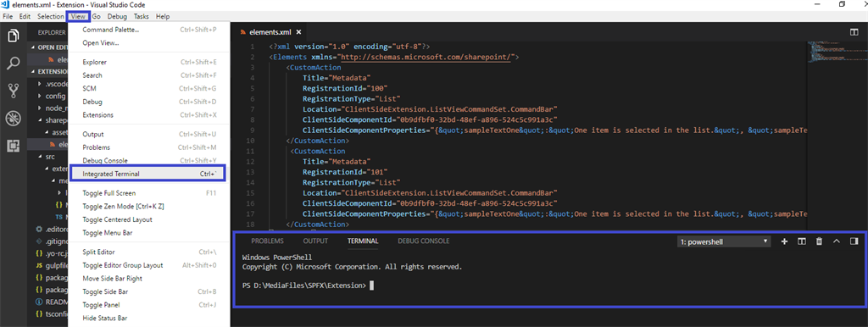The image size is (868, 327).
Task: Switch to the OUTPUT panel tab
Action: click(x=315, y=241)
